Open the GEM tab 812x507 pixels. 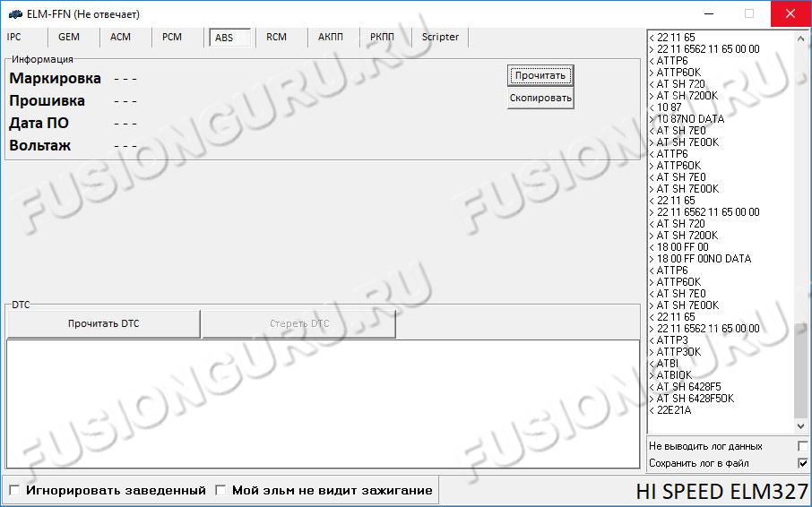[x=69, y=37]
